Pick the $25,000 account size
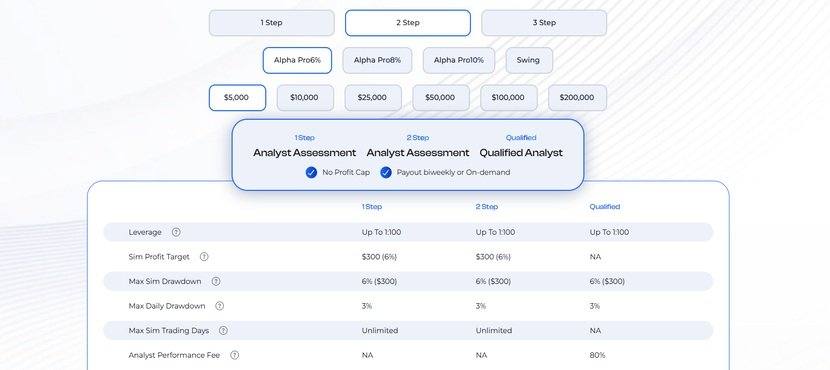 click(x=373, y=98)
